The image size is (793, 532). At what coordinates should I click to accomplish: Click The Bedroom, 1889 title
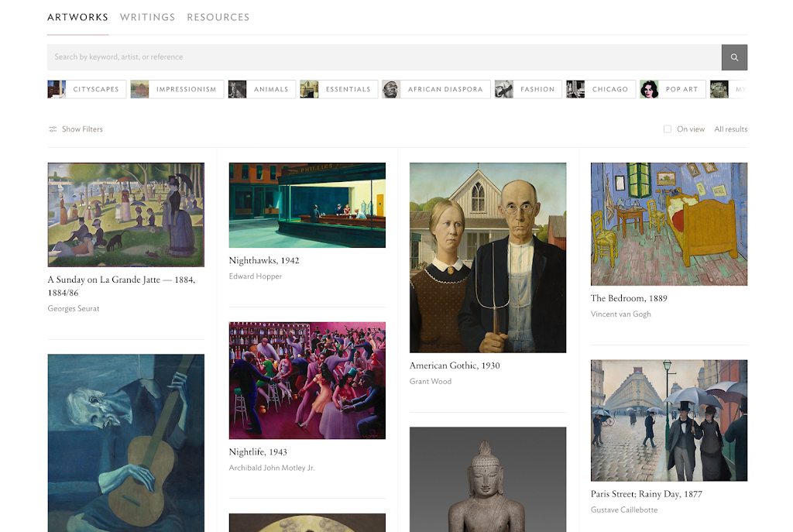click(629, 298)
